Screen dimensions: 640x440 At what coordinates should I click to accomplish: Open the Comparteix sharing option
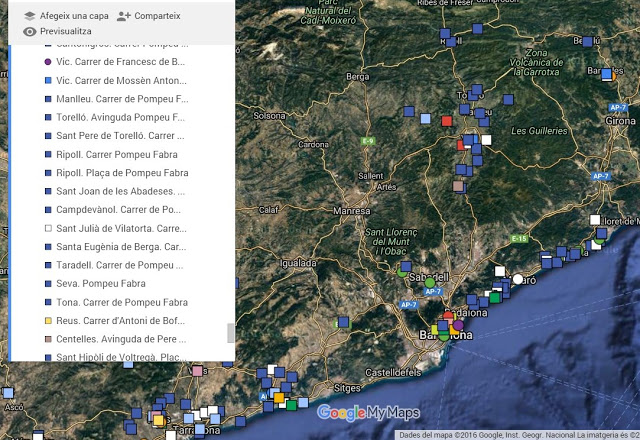(x=148, y=16)
